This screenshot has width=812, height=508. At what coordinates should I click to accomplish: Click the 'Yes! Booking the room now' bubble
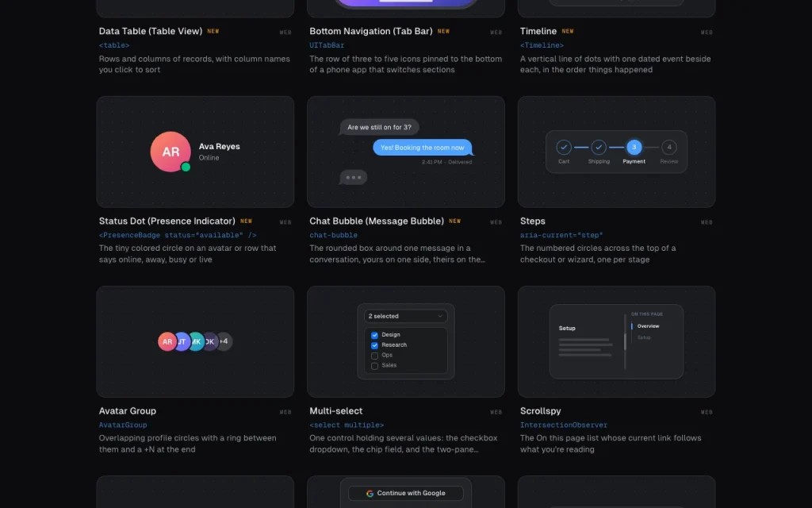point(423,148)
